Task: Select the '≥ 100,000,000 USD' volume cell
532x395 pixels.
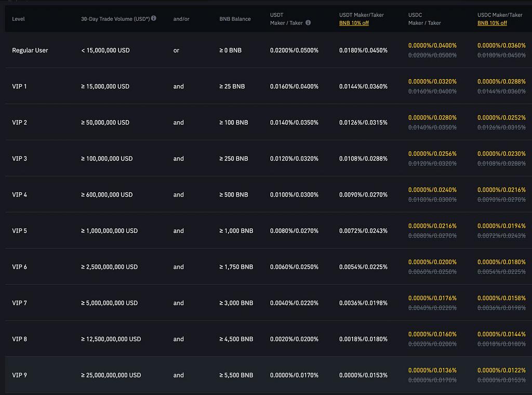Action: point(107,159)
